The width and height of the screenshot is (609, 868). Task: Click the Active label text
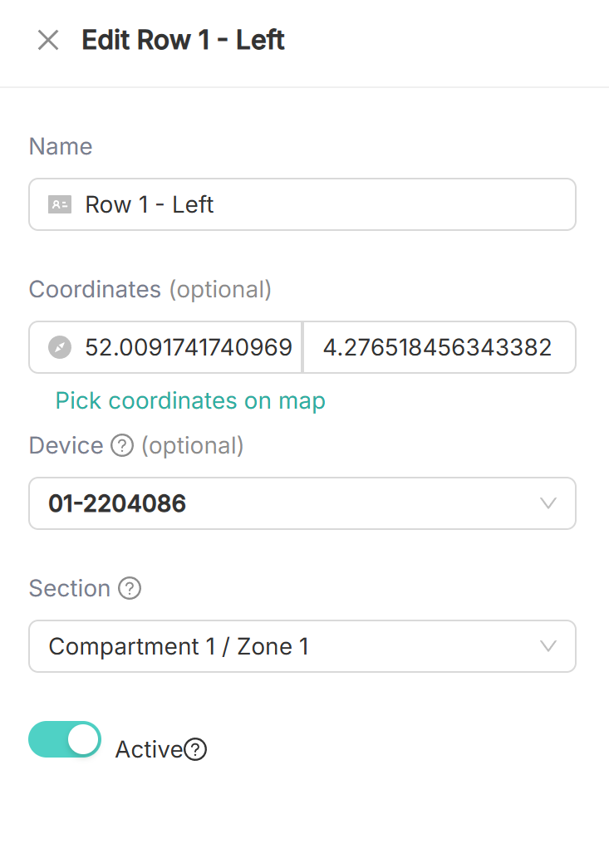pos(149,749)
